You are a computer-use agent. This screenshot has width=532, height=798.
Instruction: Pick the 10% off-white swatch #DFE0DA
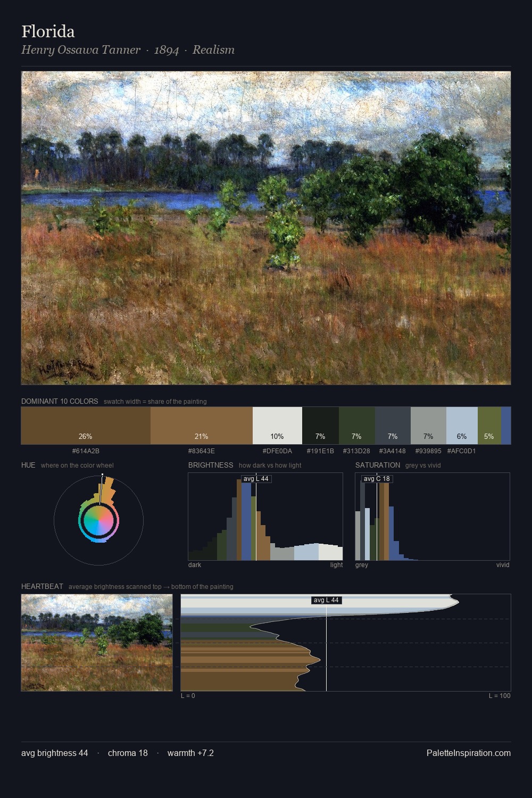tap(277, 426)
